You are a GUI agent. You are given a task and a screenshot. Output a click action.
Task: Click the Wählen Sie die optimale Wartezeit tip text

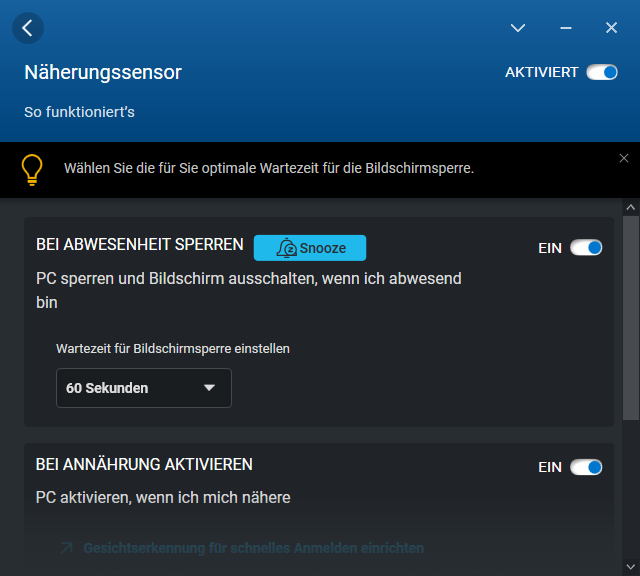click(x=269, y=168)
